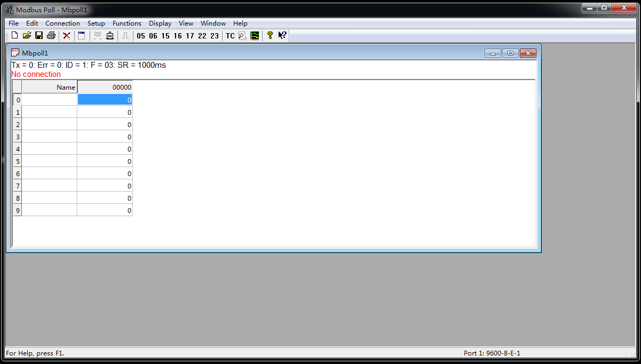This screenshot has height=364, width=641.
Task: Close the Mbpoll1 child window
Action: [528, 53]
